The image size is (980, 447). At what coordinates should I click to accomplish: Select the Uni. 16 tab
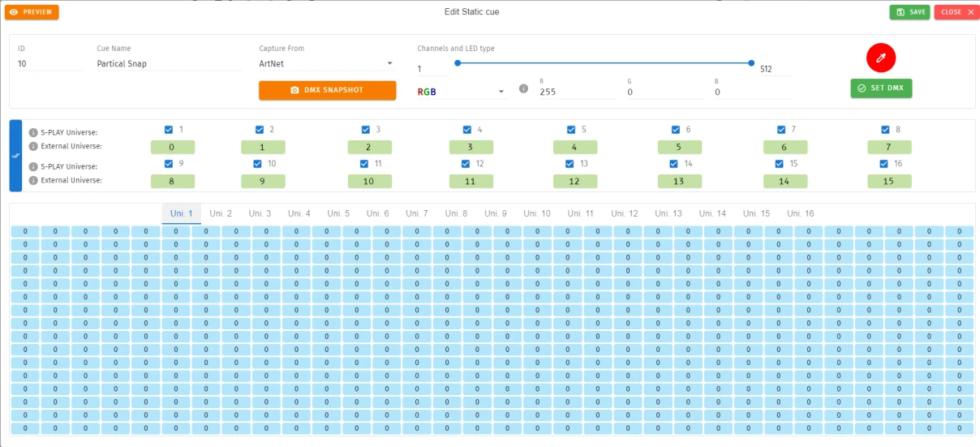pyautogui.click(x=801, y=213)
